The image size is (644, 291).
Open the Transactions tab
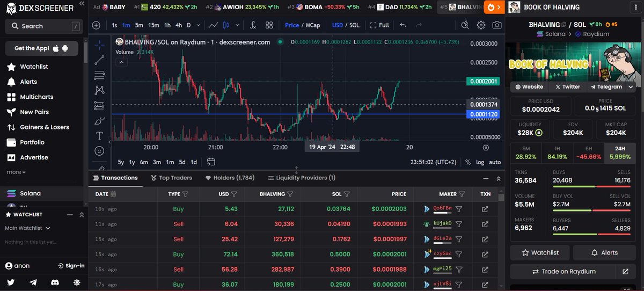click(x=115, y=178)
